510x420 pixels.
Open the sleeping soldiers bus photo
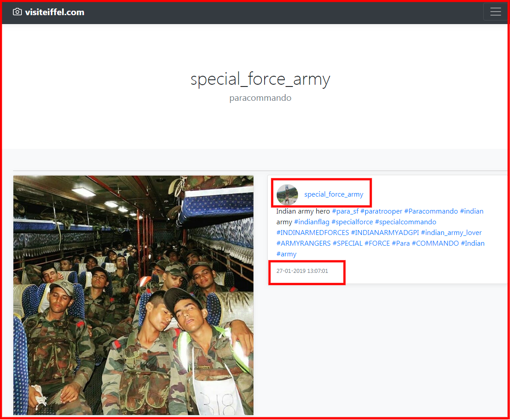tap(133, 295)
